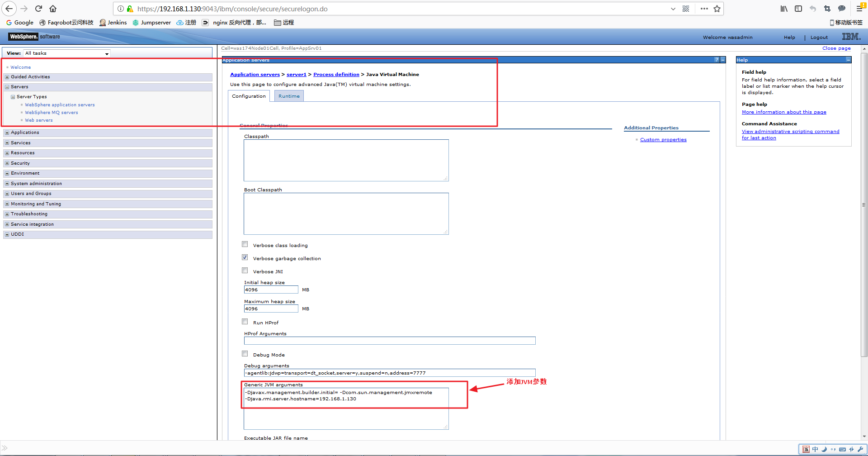
Task: Click the server1 breadcrumb link
Action: tap(297, 75)
